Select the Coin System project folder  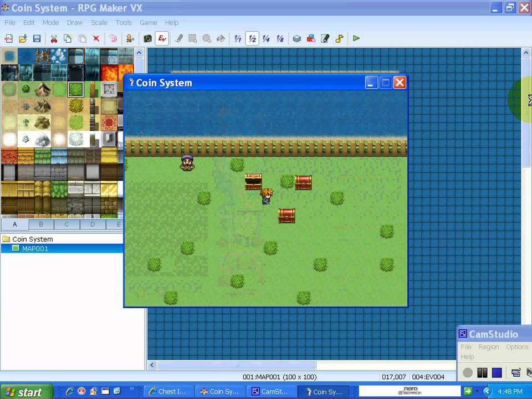tap(33, 239)
